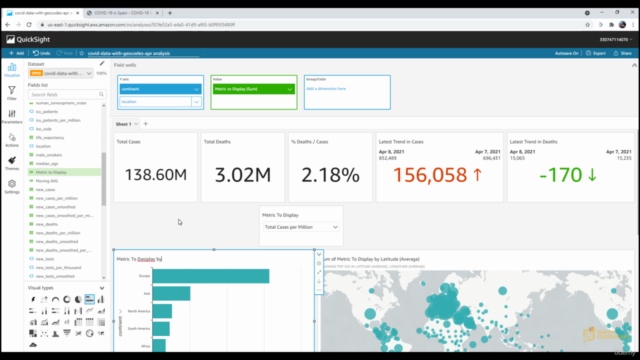640x360 pixels.
Task: Collapse the Field wells section
Action: point(634,65)
